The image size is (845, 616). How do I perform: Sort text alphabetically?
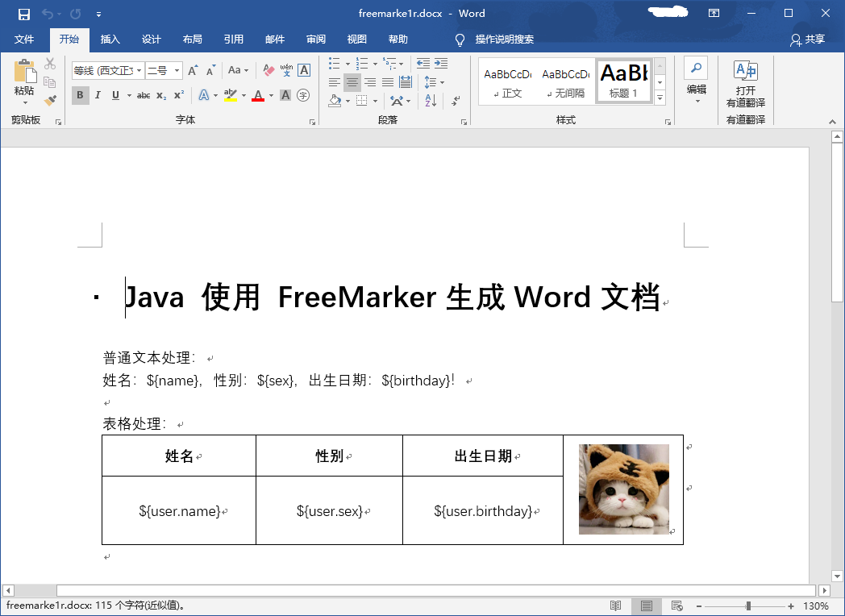pyautogui.click(x=431, y=101)
